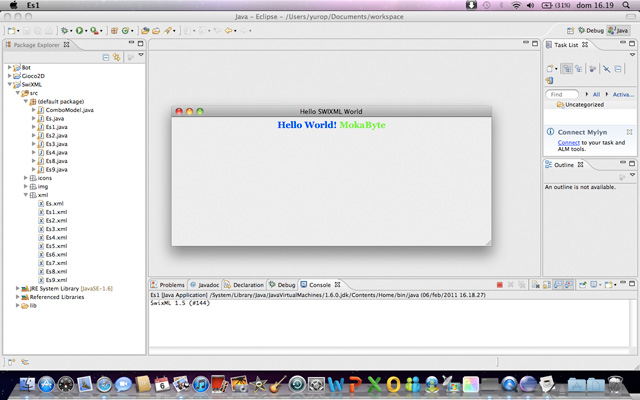
Task: Expand the JRE System Library node
Action: coord(17,288)
